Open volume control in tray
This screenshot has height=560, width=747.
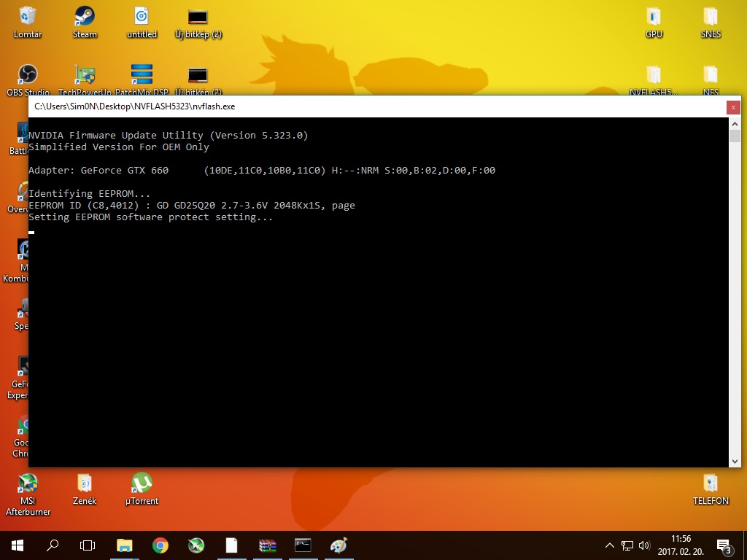[x=644, y=545]
